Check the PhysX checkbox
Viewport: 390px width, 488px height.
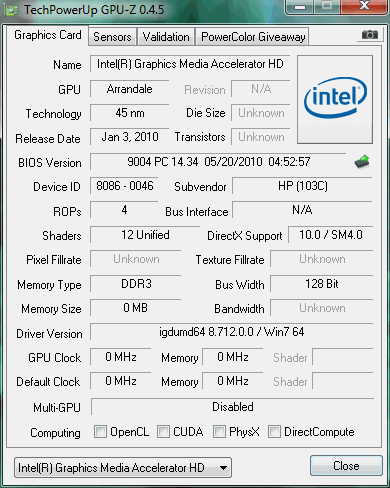point(219,431)
